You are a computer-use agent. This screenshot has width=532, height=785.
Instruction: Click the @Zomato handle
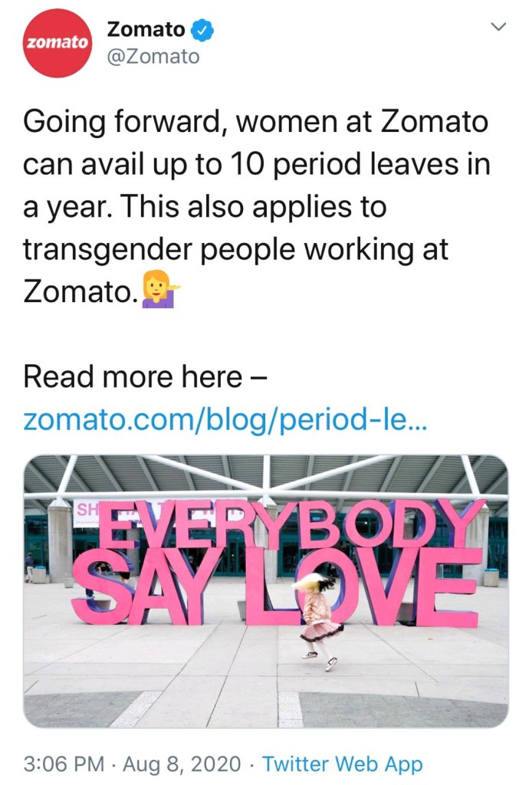point(153,57)
